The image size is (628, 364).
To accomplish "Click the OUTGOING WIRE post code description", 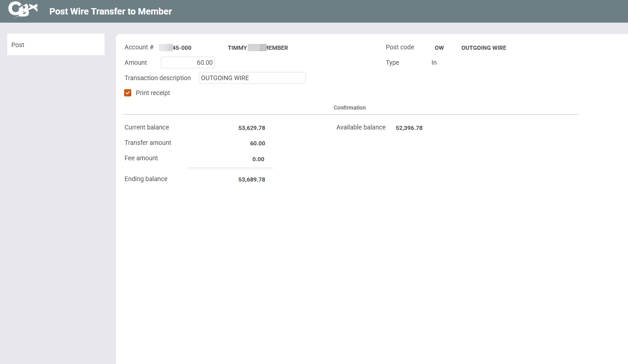I will coord(484,48).
